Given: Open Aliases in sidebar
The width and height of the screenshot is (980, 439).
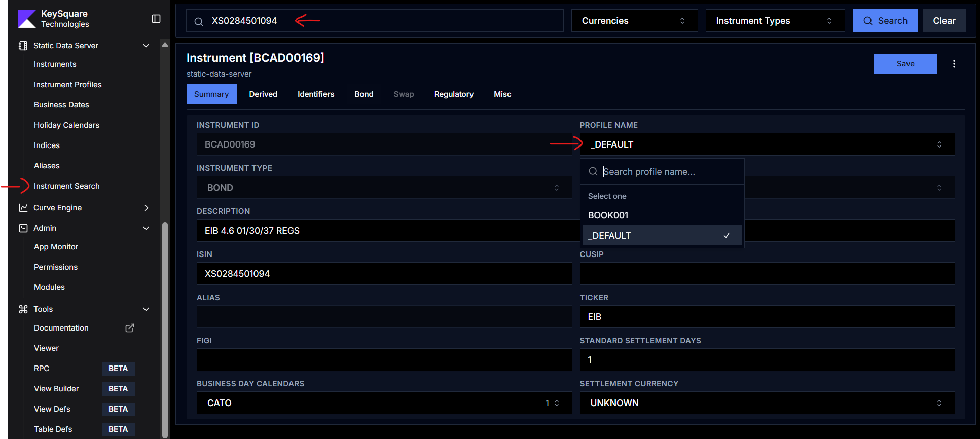Looking at the screenshot, I should click(x=47, y=166).
